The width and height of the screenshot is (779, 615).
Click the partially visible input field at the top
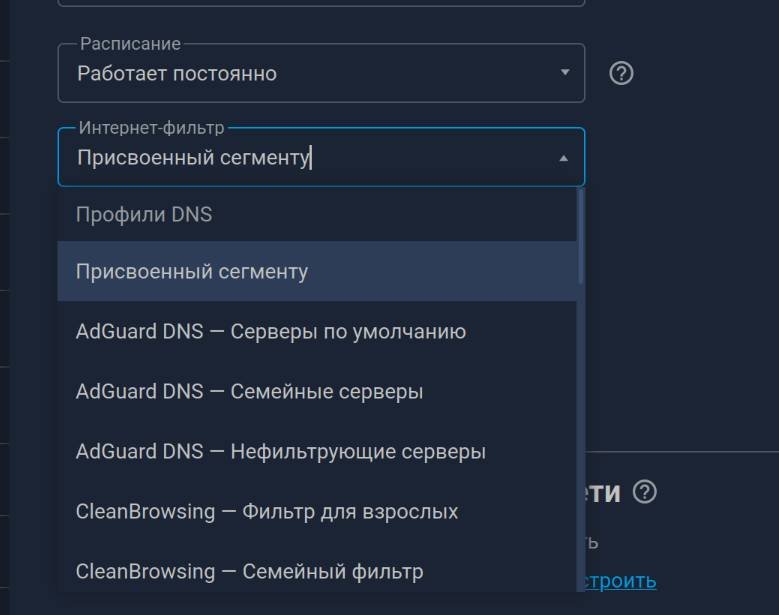pos(321,3)
